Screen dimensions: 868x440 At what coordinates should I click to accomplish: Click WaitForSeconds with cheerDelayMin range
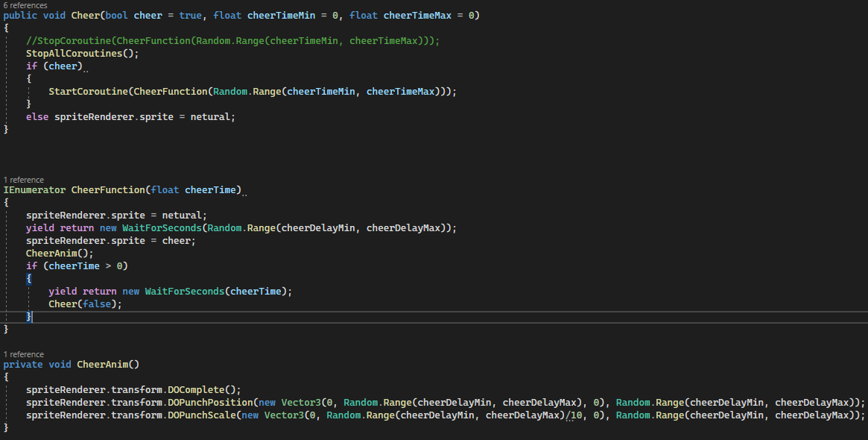[x=241, y=227]
